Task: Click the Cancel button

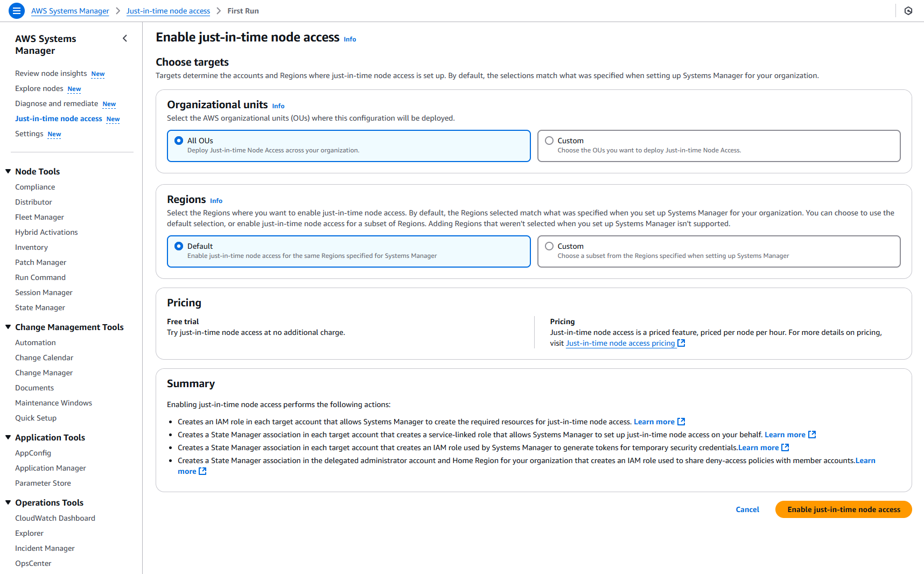Action: [747, 509]
